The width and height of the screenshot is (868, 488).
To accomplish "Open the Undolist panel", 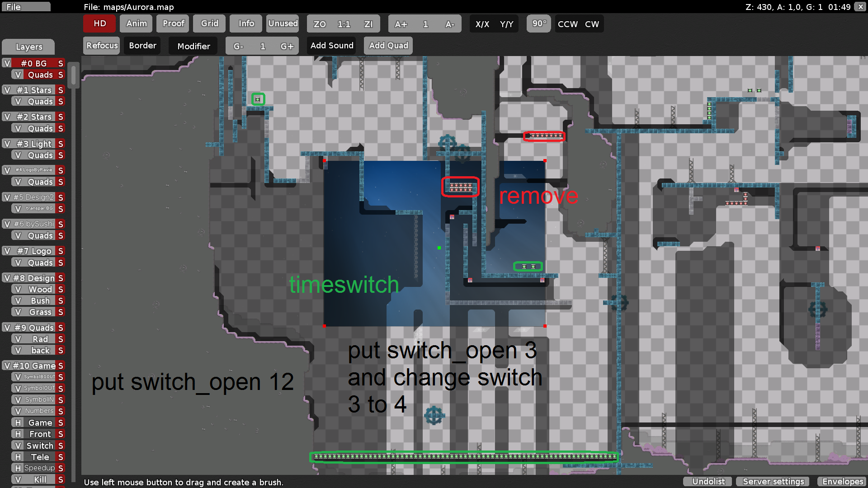I will [x=707, y=481].
